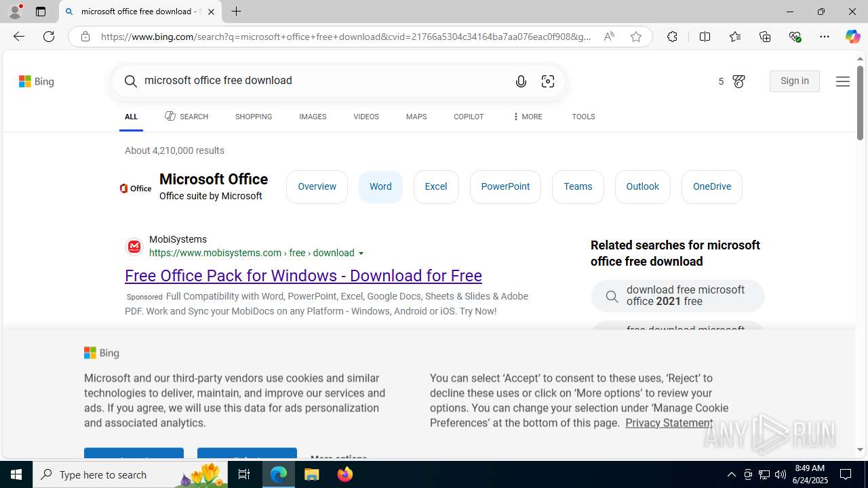Image resolution: width=868 pixels, height=488 pixels.
Task: Open download free microsoft office 2021 suggestion
Action: pyautogui.click(x=677, y=296)
